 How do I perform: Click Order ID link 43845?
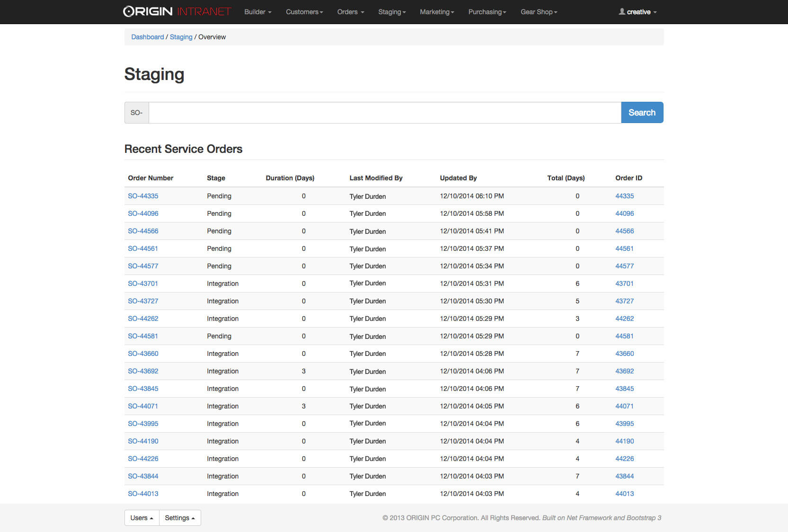click(624, 389)
